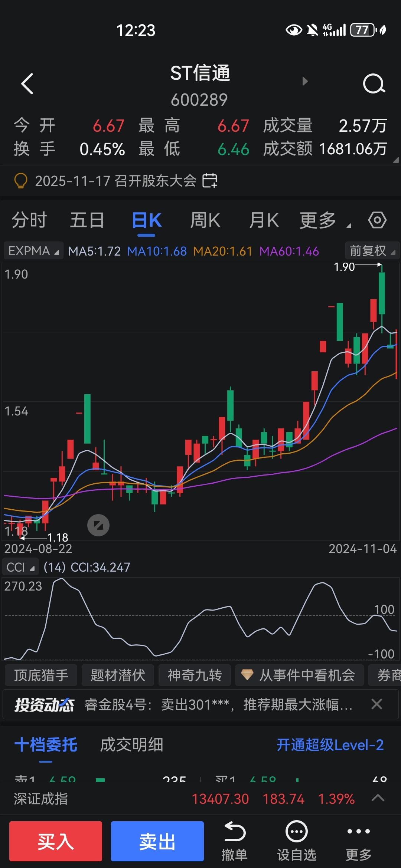Switch to 月K chart tab
401x868 pixels.
[264, 220]
